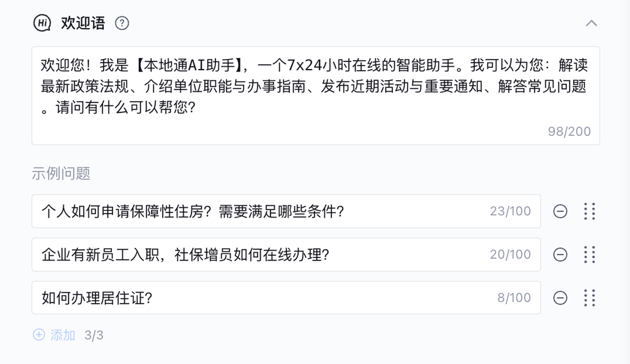630x364 pixels.
Task: Remove the 保障性住房 example question
Action: pyautogui.click(x=560, y=211)
